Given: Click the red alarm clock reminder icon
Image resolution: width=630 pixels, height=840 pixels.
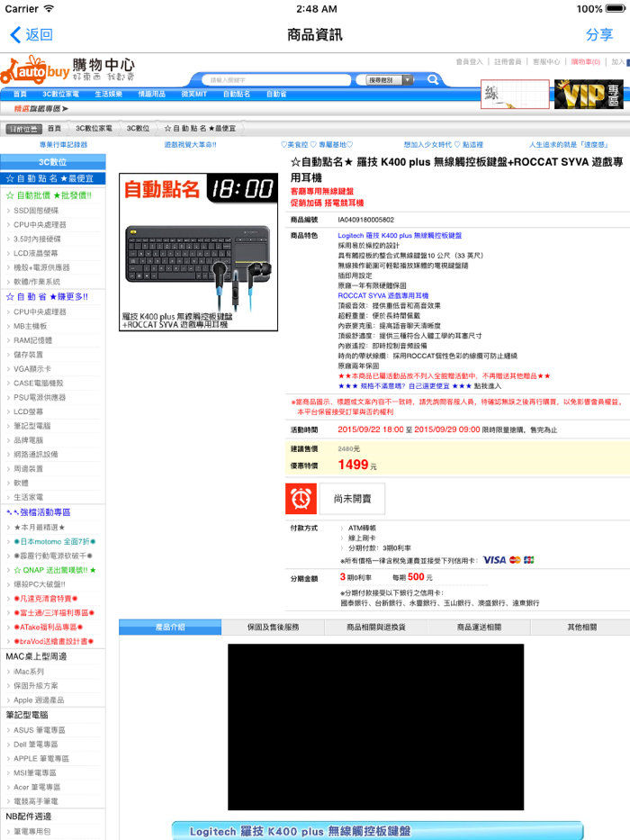Looking at the screenshot, I should [x=301, y=498].
